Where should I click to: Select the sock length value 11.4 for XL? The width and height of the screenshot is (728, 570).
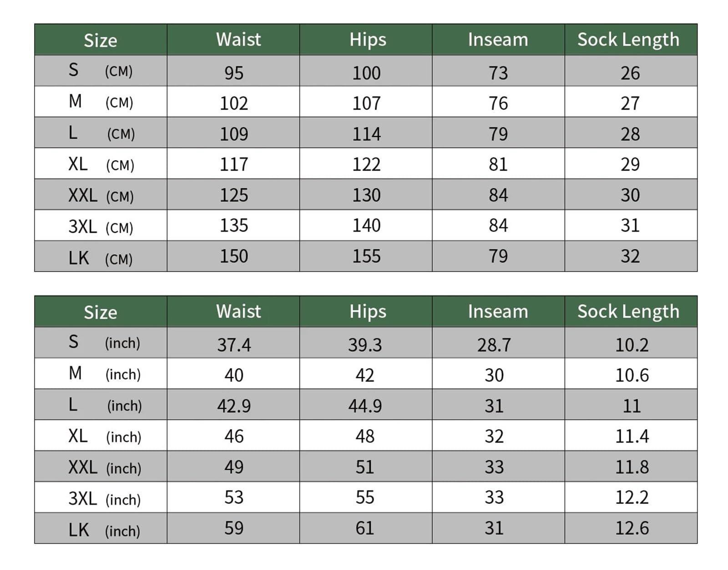click(x=632, y=436)
